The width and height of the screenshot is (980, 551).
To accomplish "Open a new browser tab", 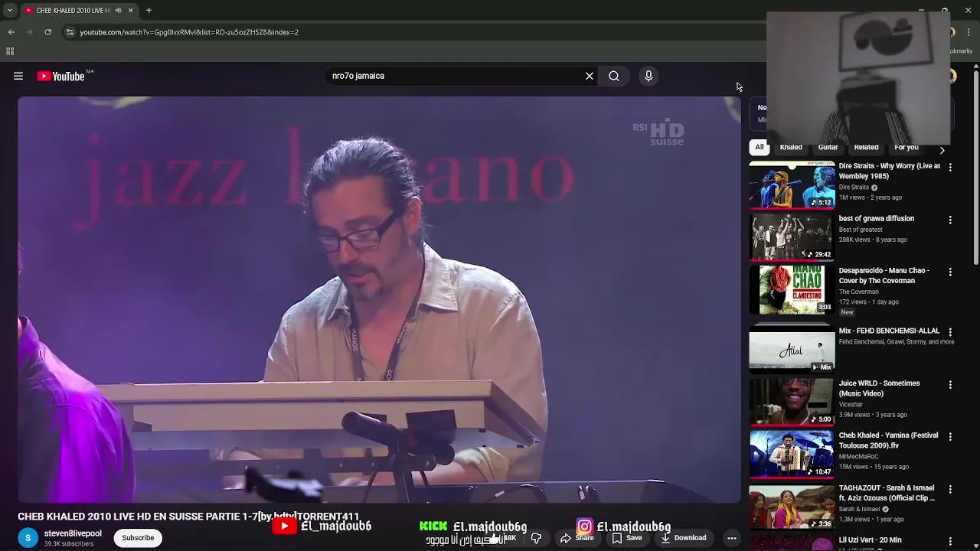I will (x=149, y=11).
